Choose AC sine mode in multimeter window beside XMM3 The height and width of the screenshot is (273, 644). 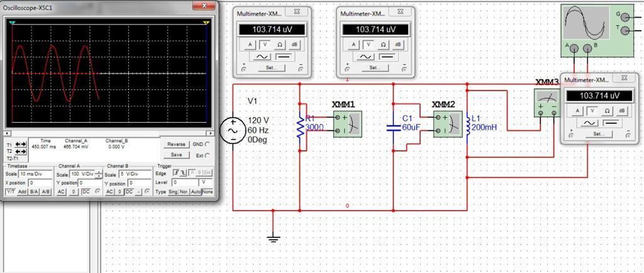[x=589, y=123]
